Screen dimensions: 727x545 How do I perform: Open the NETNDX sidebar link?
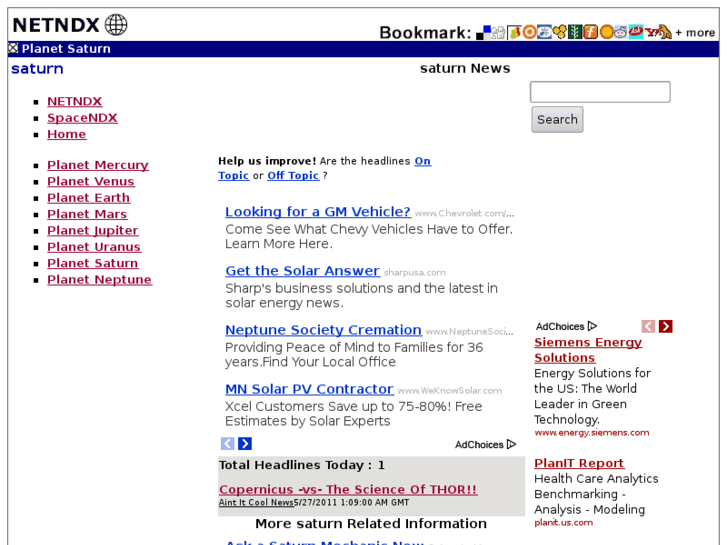pyautogui.click(x=75, y=101)
